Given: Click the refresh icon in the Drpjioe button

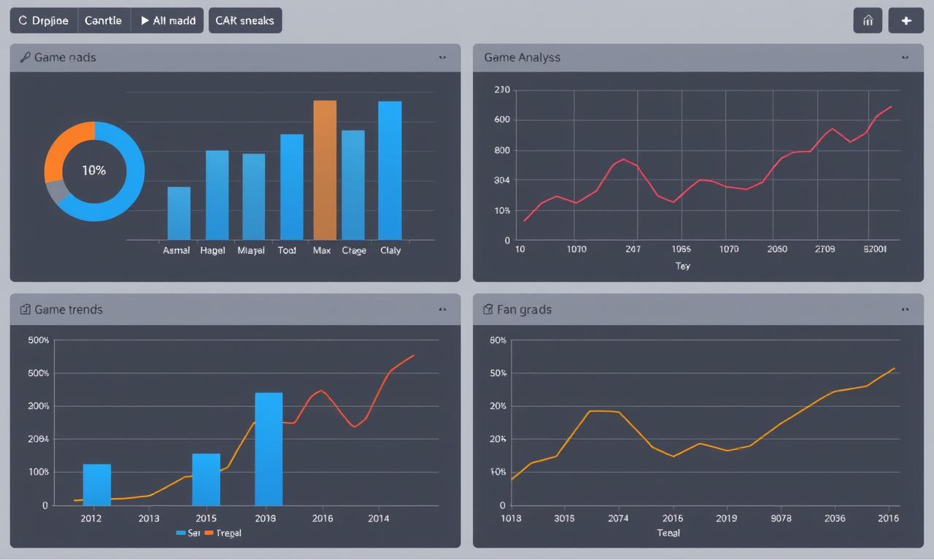Looking at the screenshot, I should tap(23, 21).
